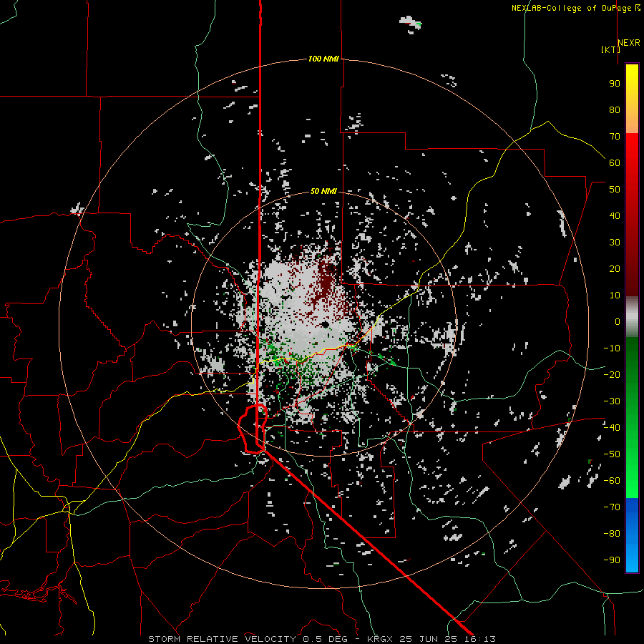The width and height of the screenshot is (644, 644).
Task: Click the -90 value on velocity scale
Action: click(x=612, y=560)
